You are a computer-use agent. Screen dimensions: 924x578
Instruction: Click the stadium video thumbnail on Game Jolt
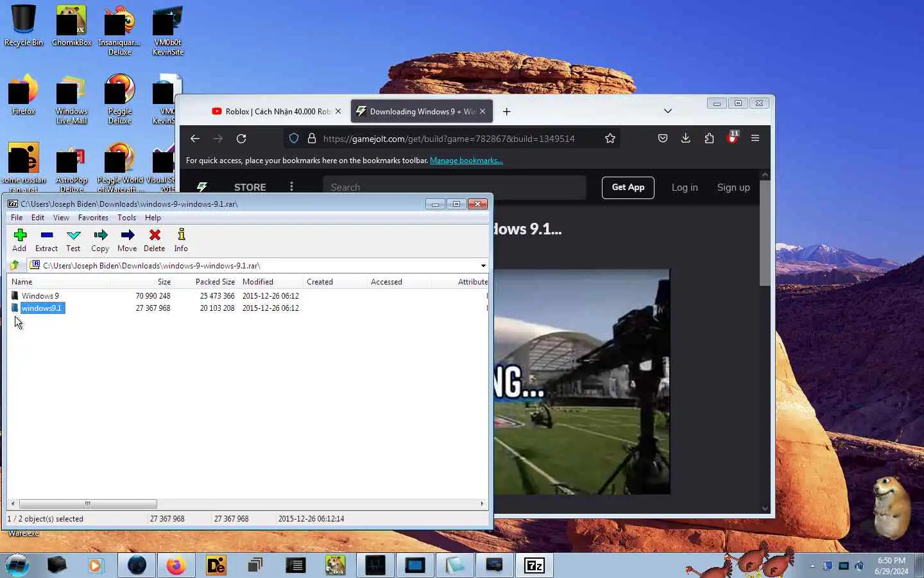[x=582, y=382]
